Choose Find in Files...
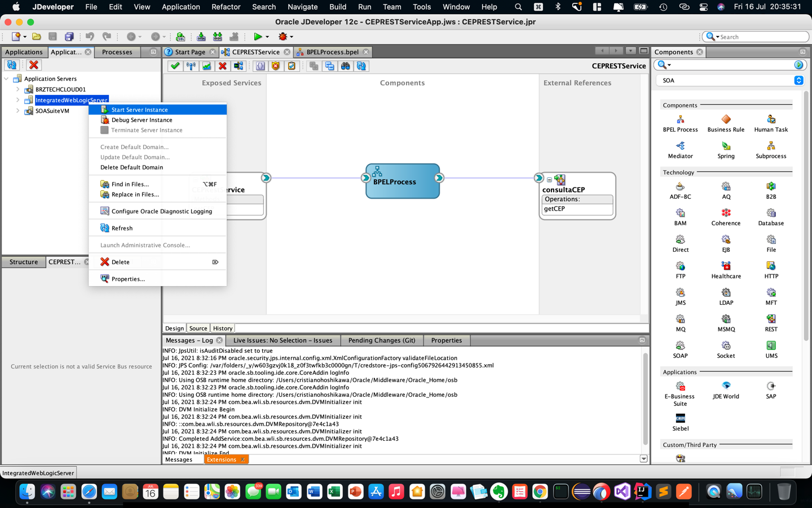The width and height of the screenshot is (812, 508). click(157, 184)
